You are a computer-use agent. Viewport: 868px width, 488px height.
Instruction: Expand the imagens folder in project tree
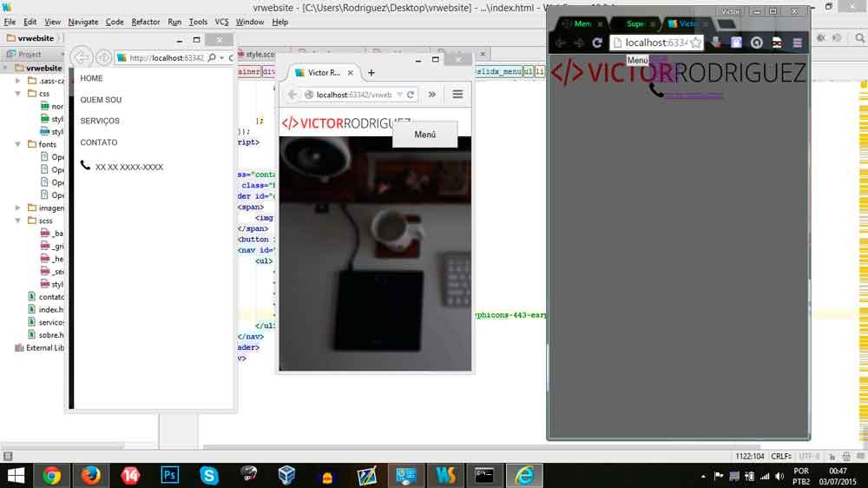click(x=19, y=208)
